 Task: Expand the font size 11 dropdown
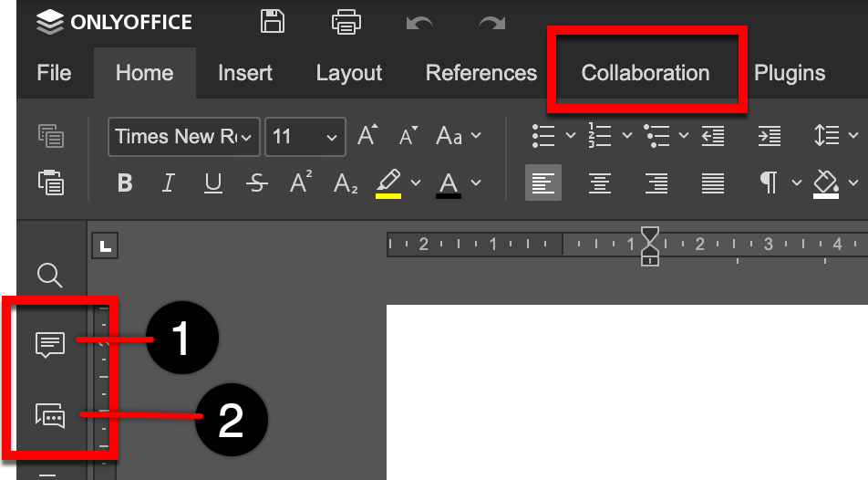pyautogui.click(x=330, y=137)
